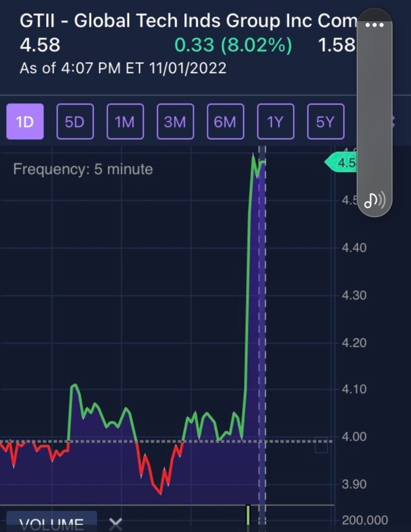The image size is (411, 532).
Task: Tap the As of 4:07 PM ET timestamp
Action: (x=123, y=68)
